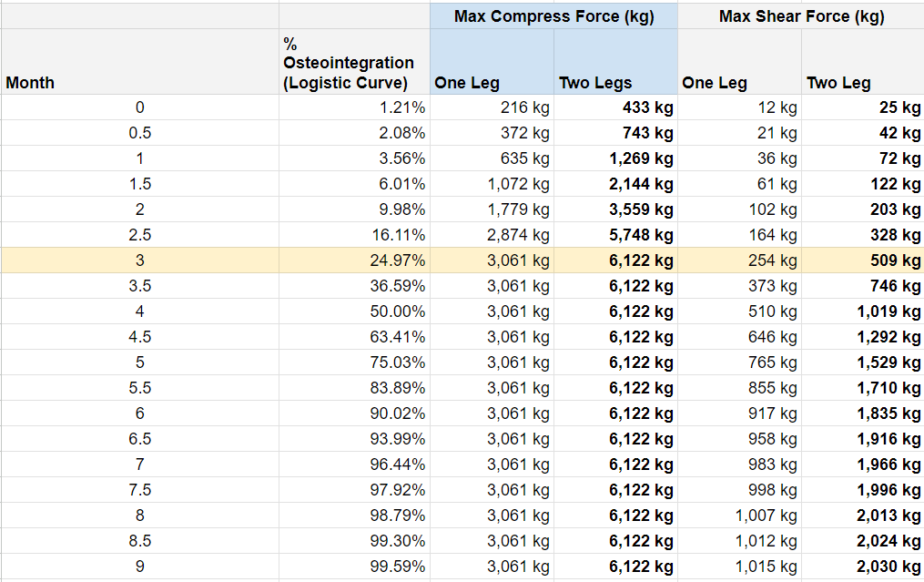Viewport: 924px width, 582px height.
Task: Click the 1,015 kg shear force cell
Action: [x=739, y=567]
